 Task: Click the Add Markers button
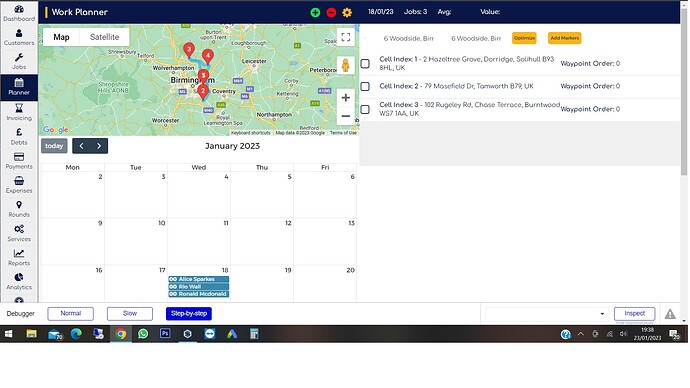click(565, 38)
